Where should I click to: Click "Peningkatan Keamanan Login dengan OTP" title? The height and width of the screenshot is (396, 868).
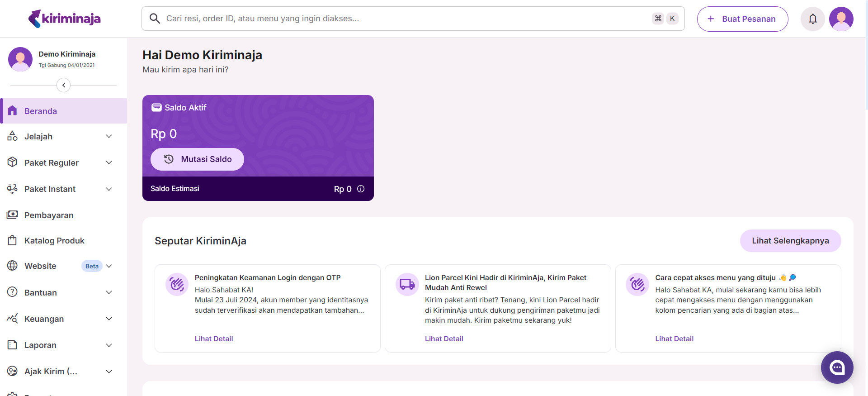point(268,277)
